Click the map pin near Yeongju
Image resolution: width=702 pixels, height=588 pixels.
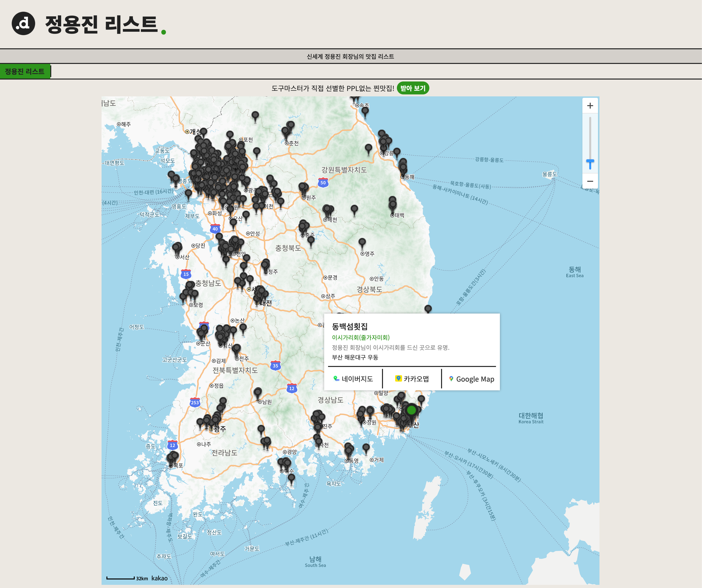(x=362, y=242)
